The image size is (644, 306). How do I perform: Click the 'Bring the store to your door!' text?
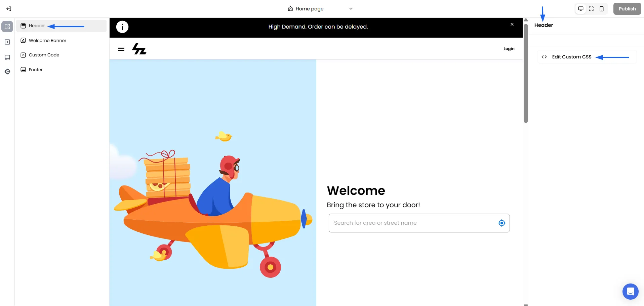(x=373, y=205)
